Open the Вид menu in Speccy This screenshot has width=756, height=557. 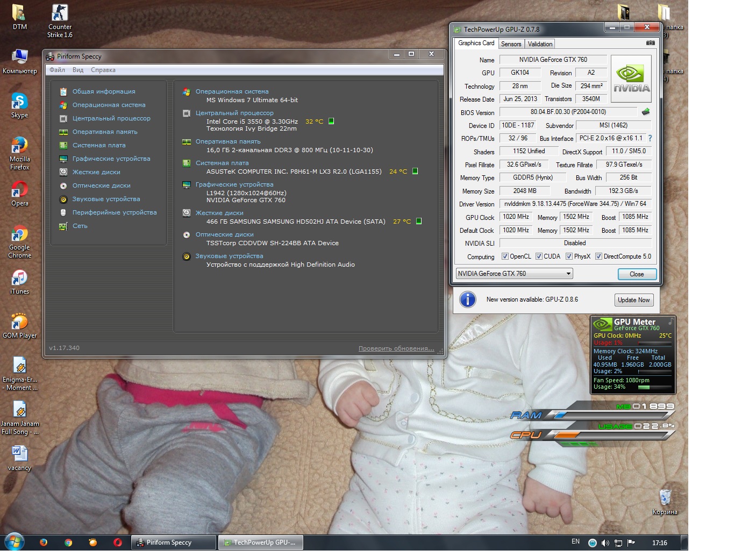pyautogui.click(x=78, y=70)
